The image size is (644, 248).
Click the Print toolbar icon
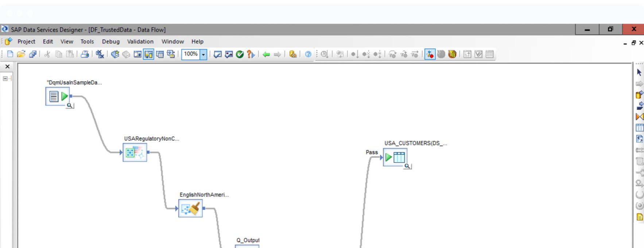pos(85,54)
